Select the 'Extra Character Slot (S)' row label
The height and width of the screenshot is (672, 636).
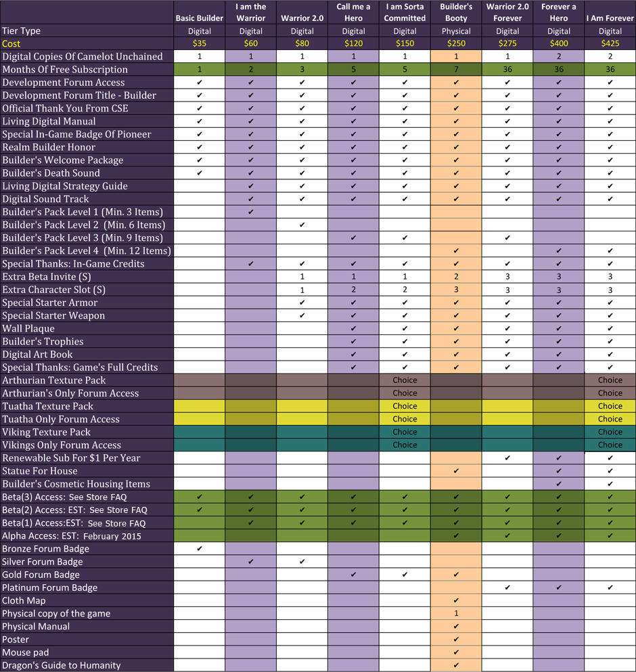tap(53, 290)
